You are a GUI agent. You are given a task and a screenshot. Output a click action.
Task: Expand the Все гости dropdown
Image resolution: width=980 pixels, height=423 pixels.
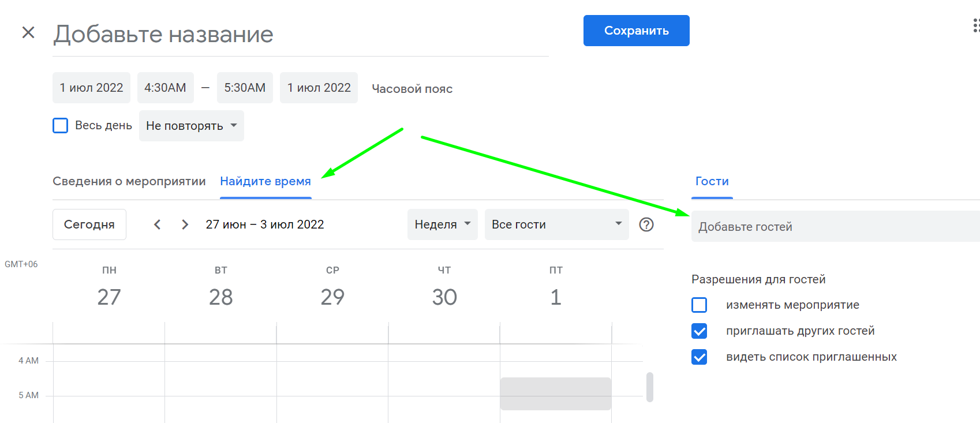[556, 224]
